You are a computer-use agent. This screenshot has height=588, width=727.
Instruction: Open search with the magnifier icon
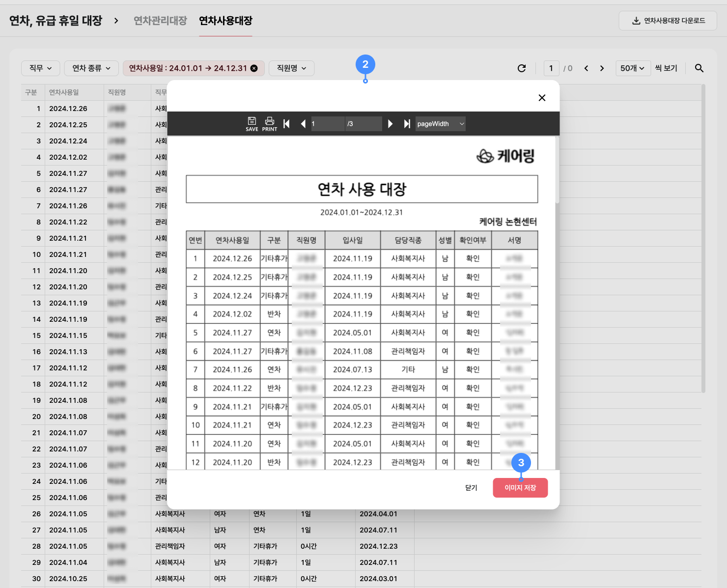pos(699,68)
